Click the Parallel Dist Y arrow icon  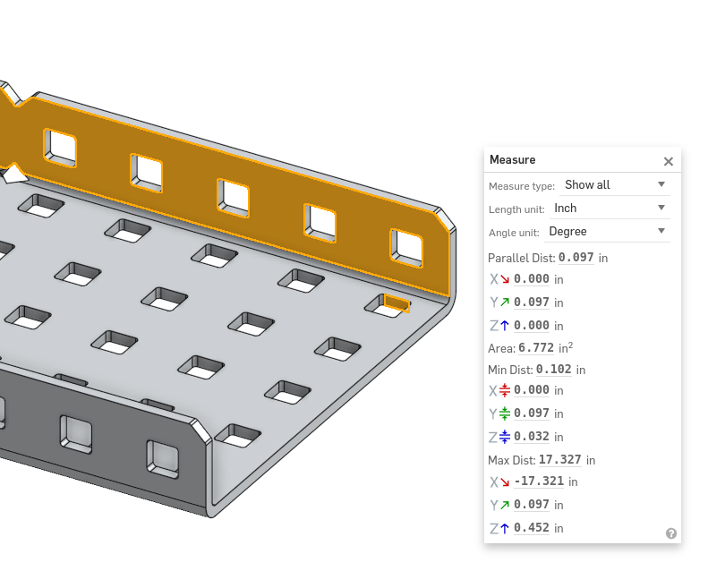tap(505, 303)
